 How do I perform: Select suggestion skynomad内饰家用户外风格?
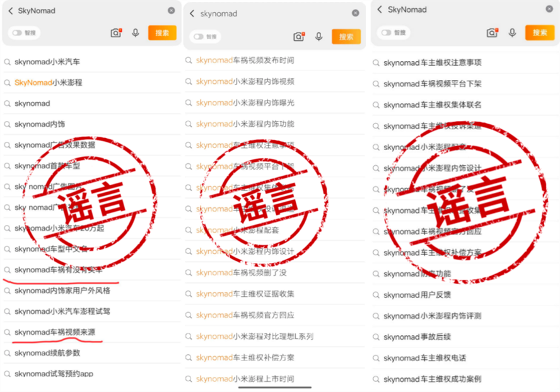(x=62, y=291)
